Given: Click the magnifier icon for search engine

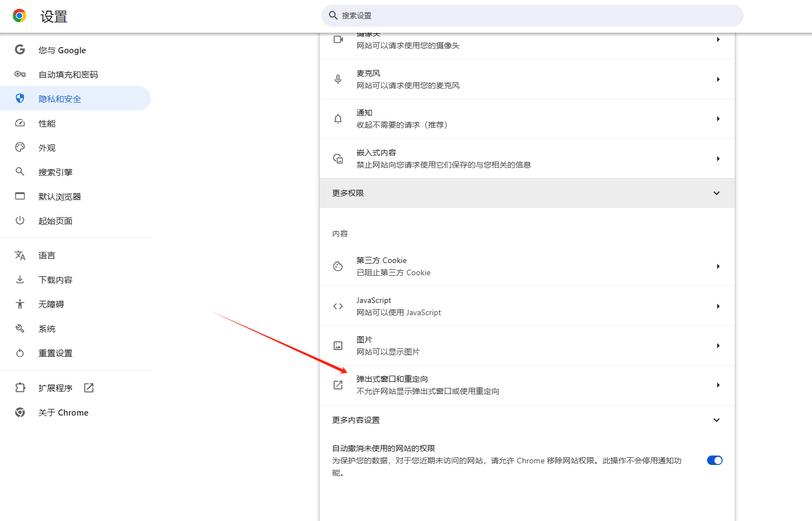Looking at the screenshot, I should pyautogui.click(x=20, y=172).
